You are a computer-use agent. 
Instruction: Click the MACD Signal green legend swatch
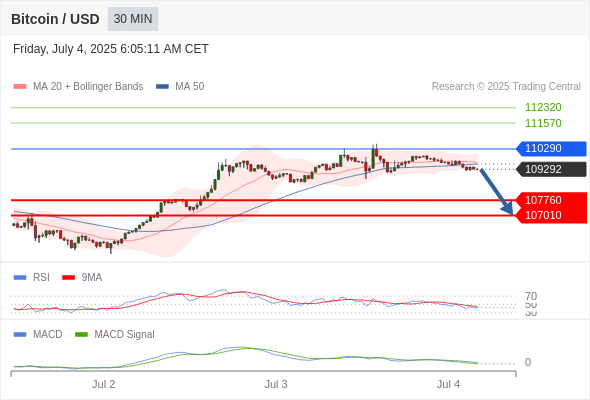(x=81, y=334)
